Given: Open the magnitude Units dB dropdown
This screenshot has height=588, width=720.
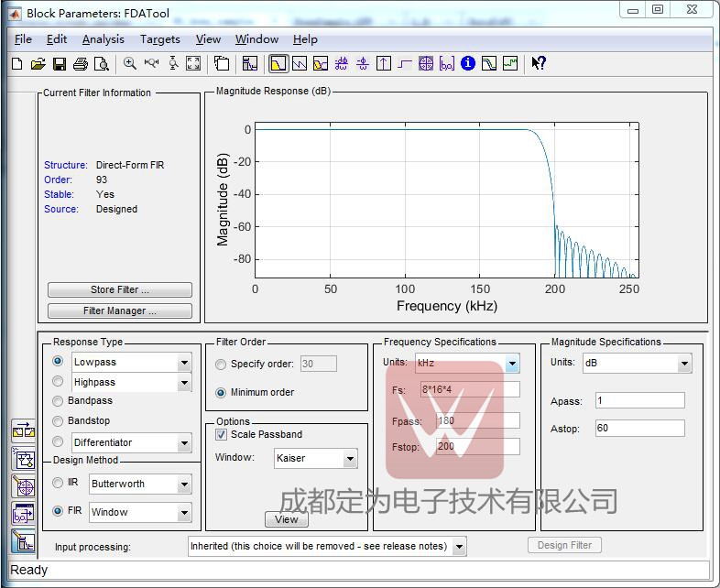Looking at the screenshot, I should click(x=684, y=364).
